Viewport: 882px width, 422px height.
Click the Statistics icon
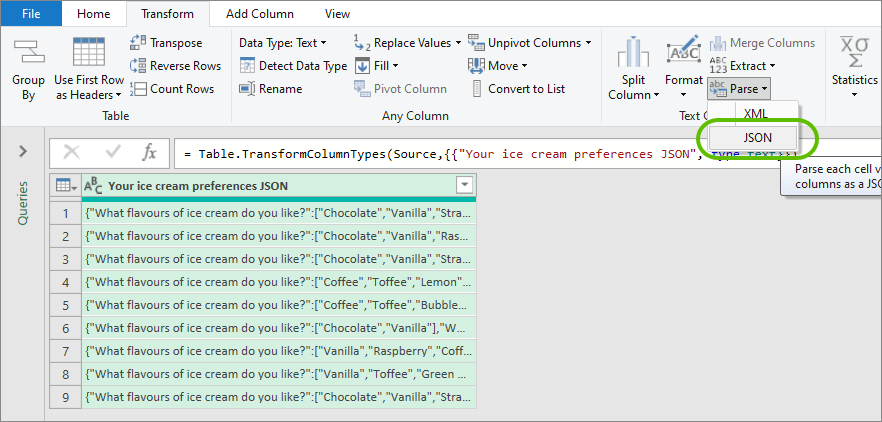coord(854,52)
